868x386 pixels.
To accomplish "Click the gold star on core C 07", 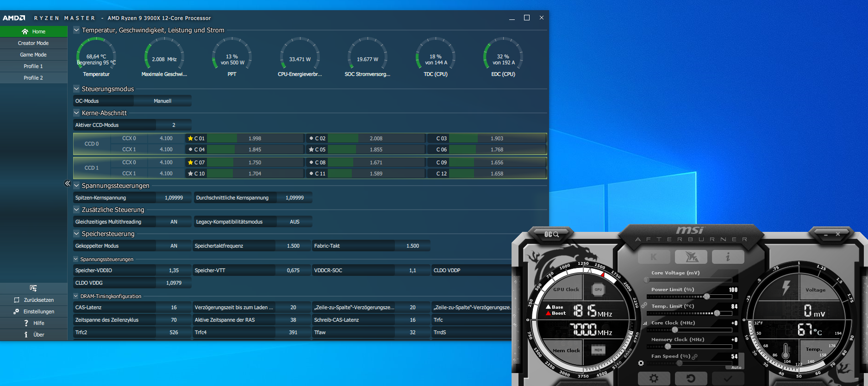I will pyautogui.click(x=190, y=162).
